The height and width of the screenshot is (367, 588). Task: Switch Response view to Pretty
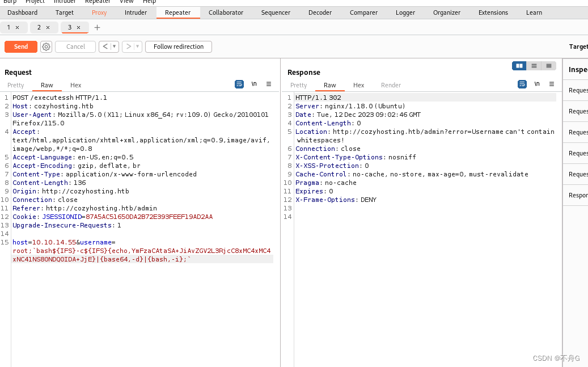298,85
